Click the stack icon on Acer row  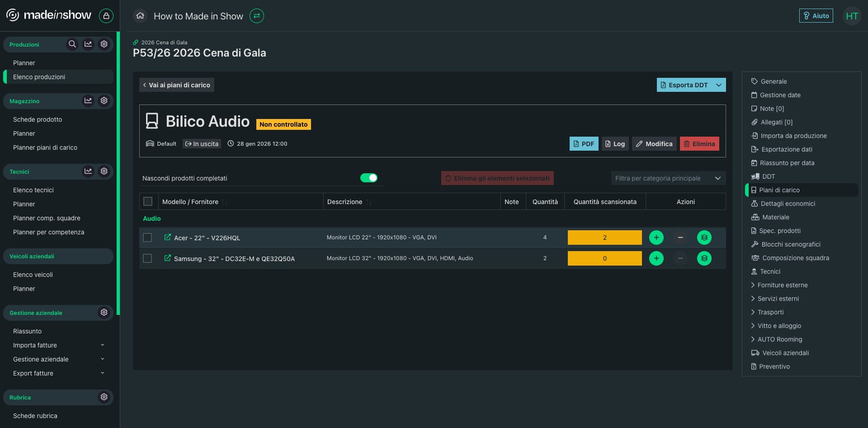click(x=704, y=238)
